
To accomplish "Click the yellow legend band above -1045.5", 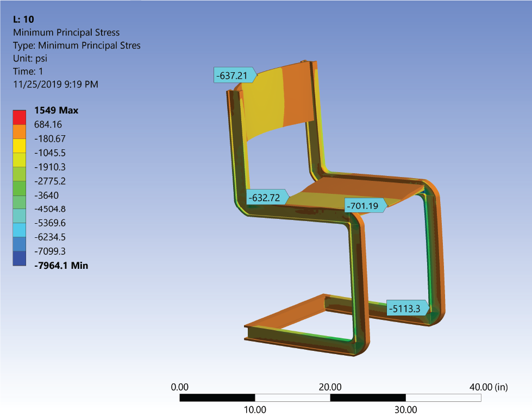I will [x=20, y=146].
